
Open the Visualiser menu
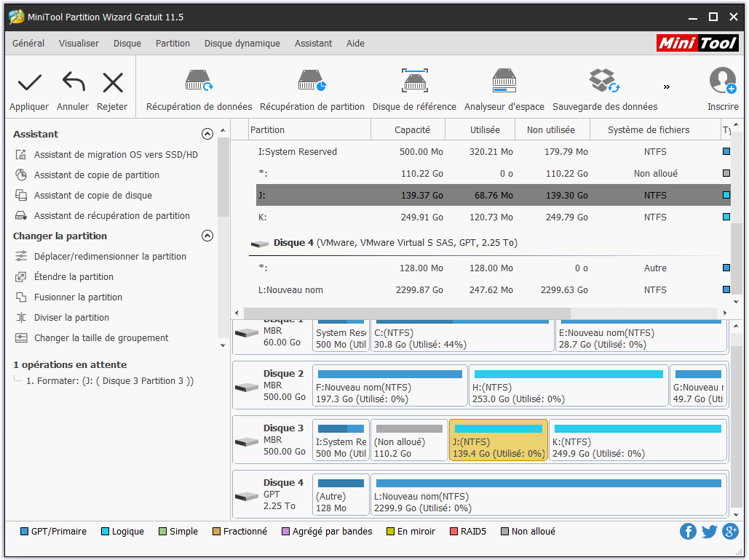click(79, 44)
